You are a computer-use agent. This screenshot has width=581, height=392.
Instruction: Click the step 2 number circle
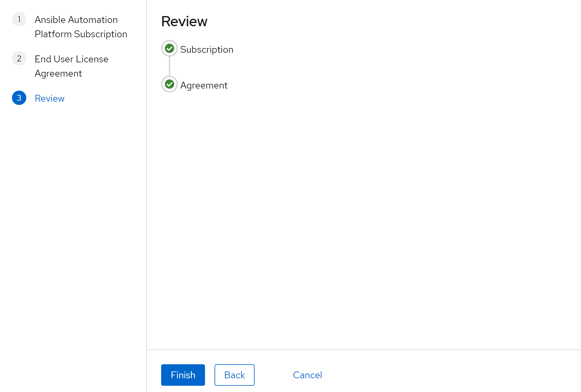click(19, 59)
